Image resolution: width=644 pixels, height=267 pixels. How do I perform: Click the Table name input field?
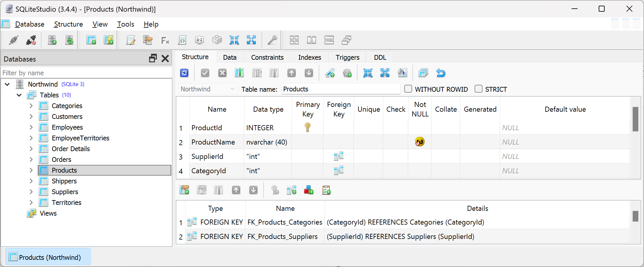tap(341, 89)
